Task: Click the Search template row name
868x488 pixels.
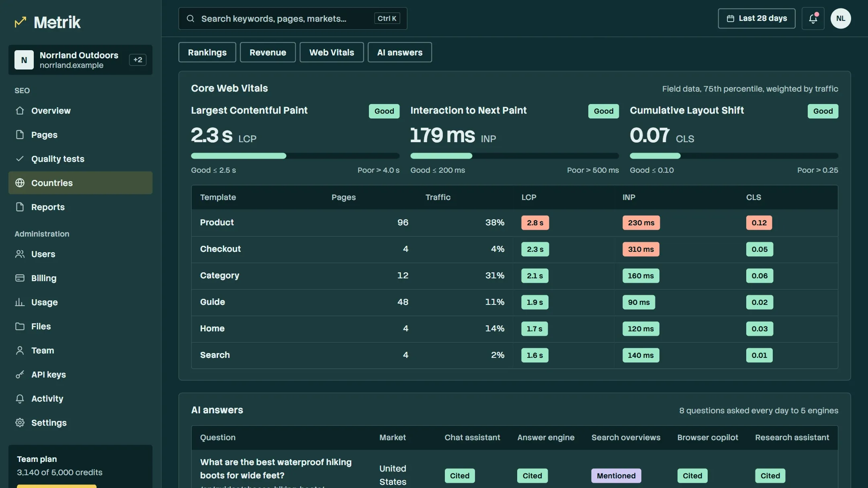Action: [215, 355]
